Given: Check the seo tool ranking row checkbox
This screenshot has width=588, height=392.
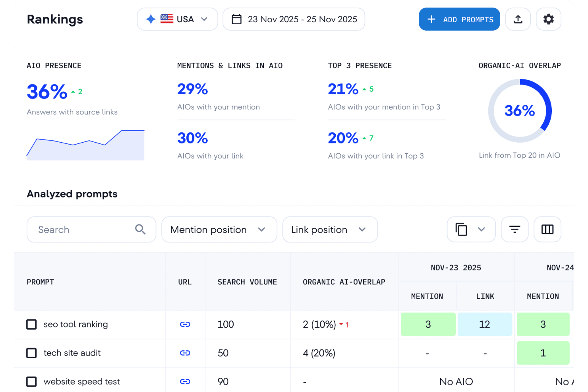Looking at the screenshot, I should (x=31, y=324).
